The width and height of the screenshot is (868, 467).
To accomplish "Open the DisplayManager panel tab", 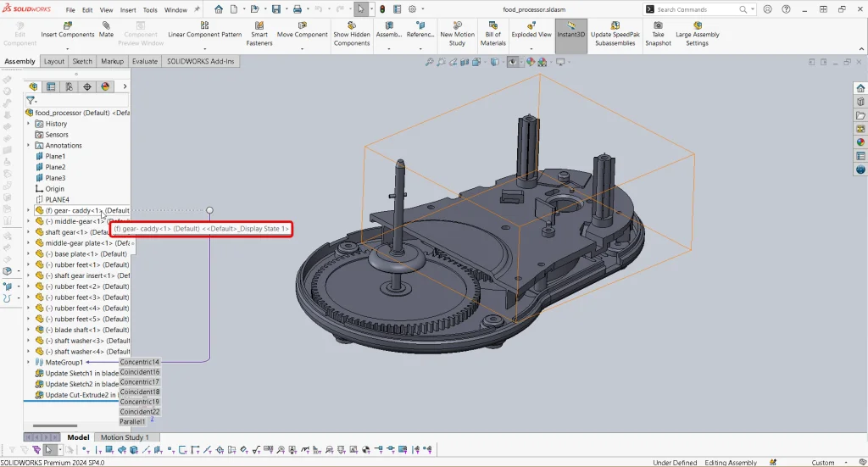I will [x=105, y=86].
